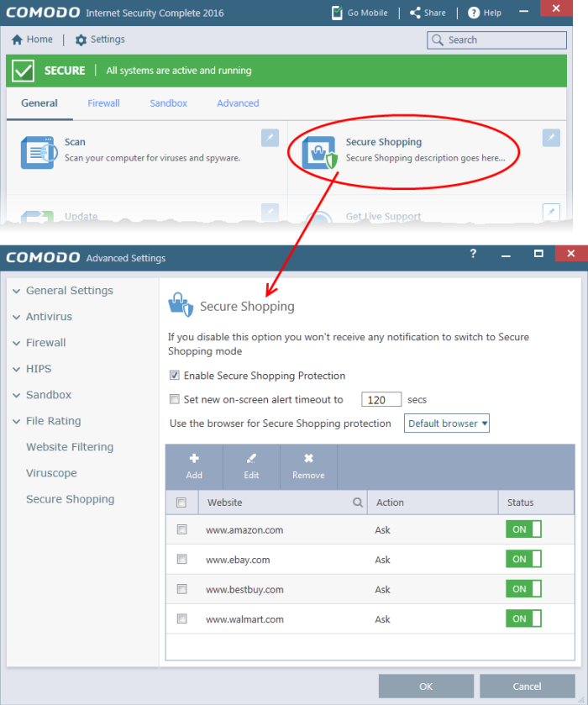Click the Scan computer icon
Viewport: 588px width, 705px height.
39,153
